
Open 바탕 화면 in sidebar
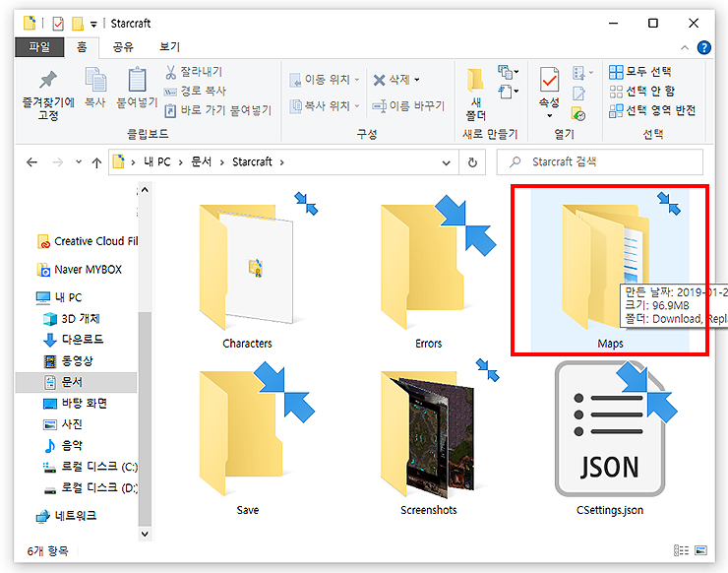coord(75,404)
